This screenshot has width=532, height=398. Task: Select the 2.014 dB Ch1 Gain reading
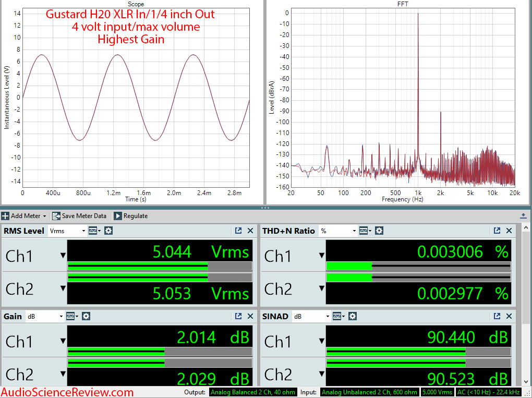pos(213,337)
